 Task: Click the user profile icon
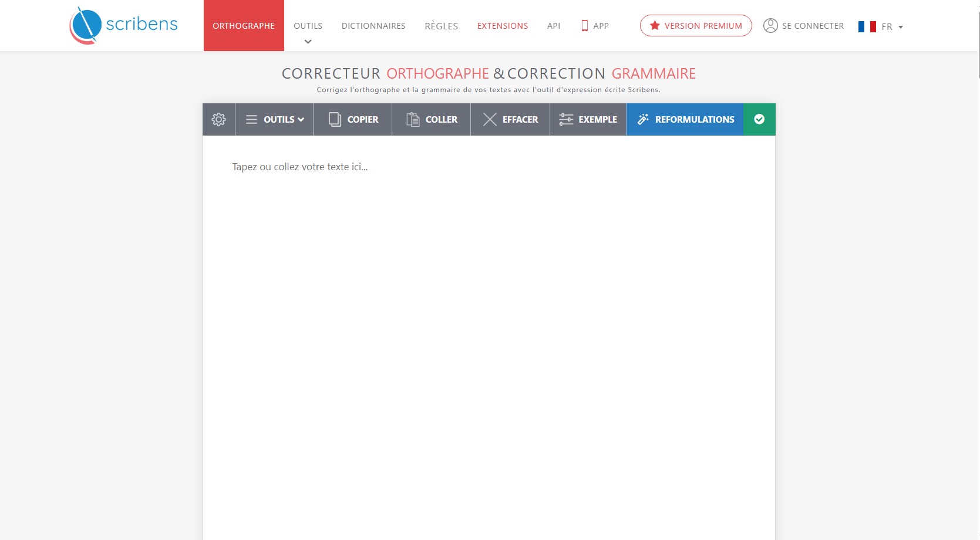pyautogui.click(x=770, y=26)
